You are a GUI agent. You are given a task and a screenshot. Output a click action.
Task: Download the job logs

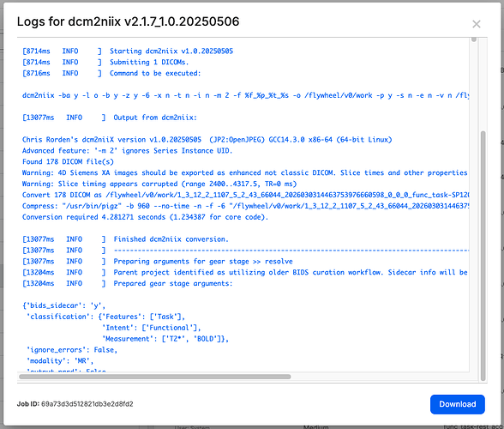(457, 404)
